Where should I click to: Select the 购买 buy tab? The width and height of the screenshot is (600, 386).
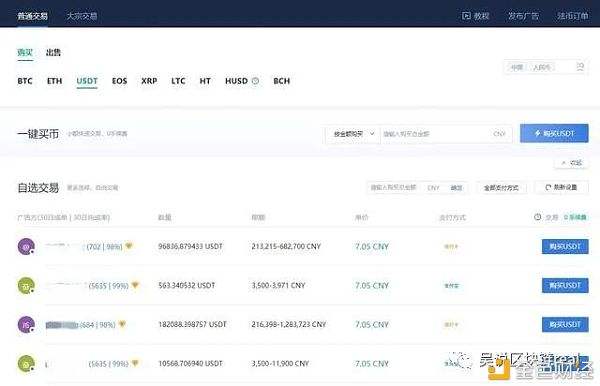25,52
